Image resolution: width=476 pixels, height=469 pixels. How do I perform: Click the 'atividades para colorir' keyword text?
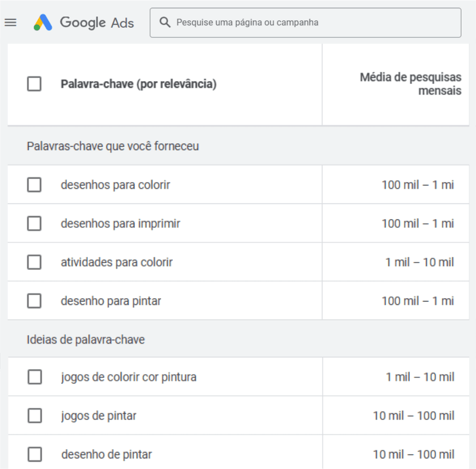pos(117,263)
